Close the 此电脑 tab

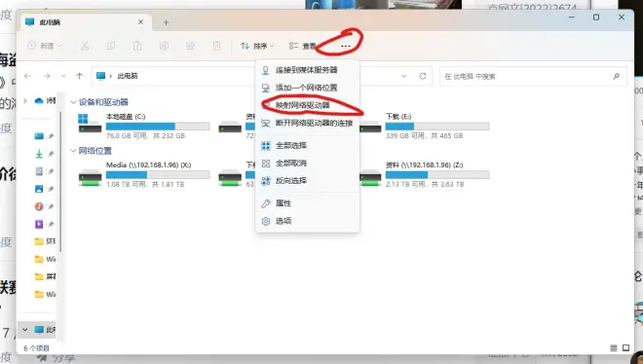click(x=140, y=22)
